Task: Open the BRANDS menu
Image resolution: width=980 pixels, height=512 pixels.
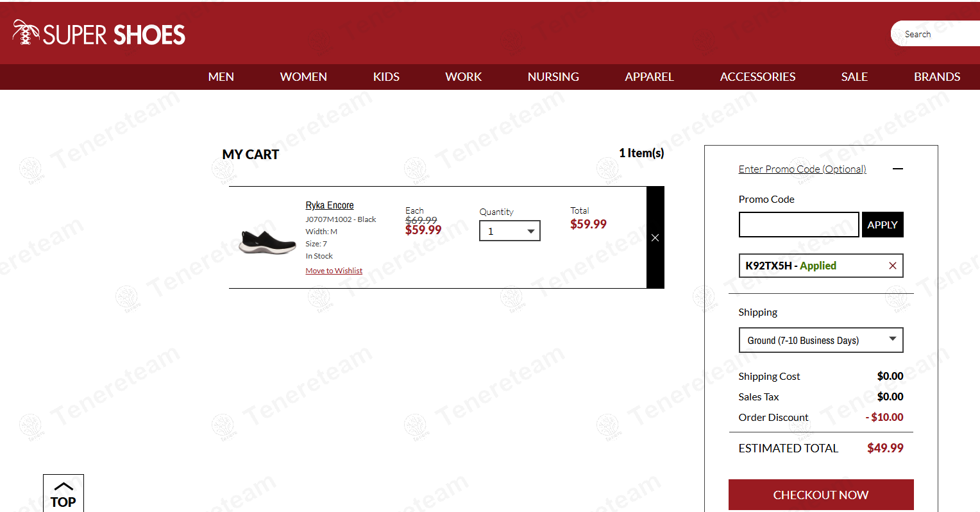Action: pos(937,76)
